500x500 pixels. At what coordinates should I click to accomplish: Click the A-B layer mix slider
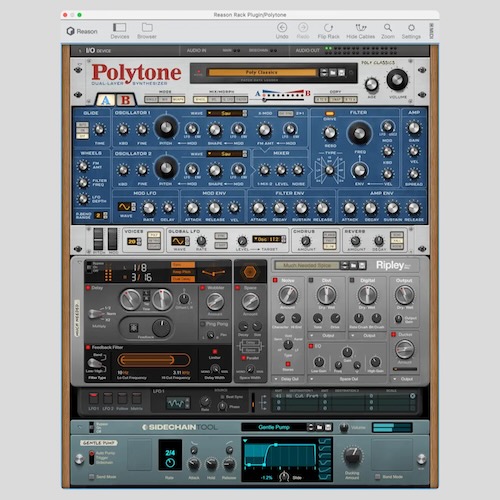(283, 99)
